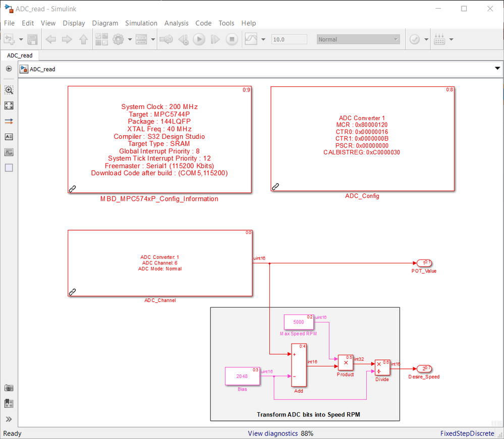Open the Tools menu
The width and height of the screenshot is (504, 439).
(227, 23)
